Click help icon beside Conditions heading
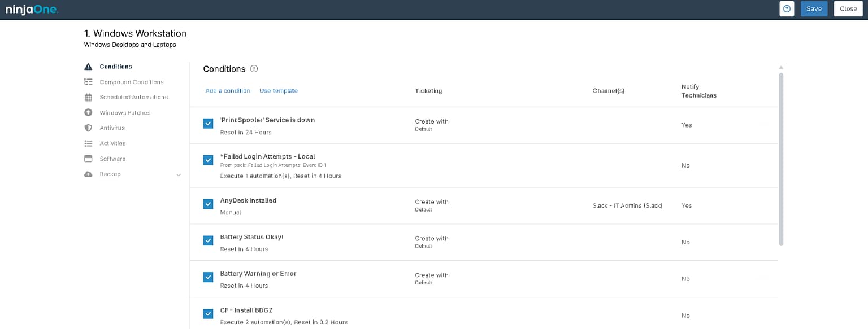 (x=254, y=69)
